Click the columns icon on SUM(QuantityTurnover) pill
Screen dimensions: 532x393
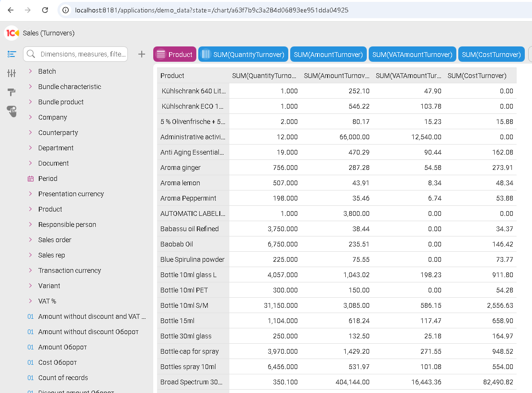pyautogui.click(x=206, y=55)
